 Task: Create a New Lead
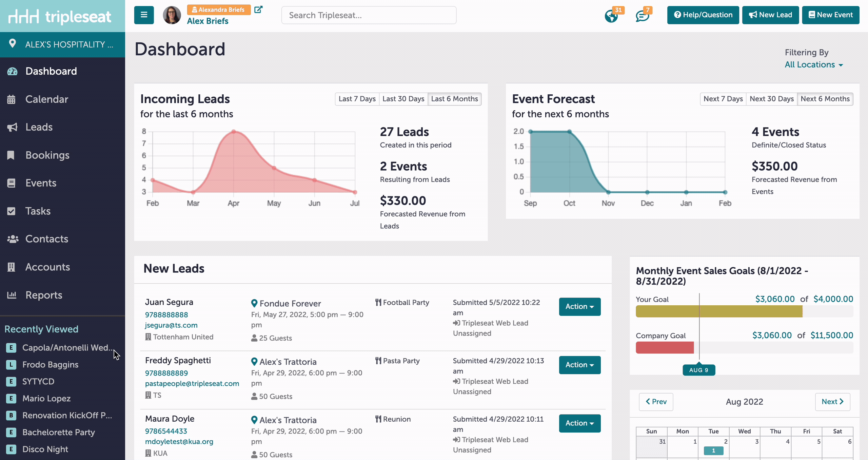point(770,15)
